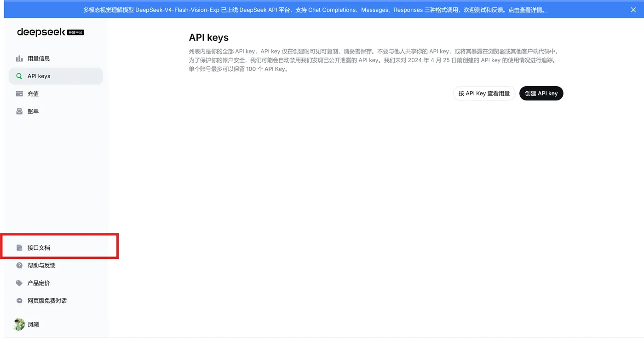The height and width of the screenshot is (338, 644).
Task: Click the price tag icon beside 产品定价
Action: pyautogui.click(x=19, y=283)
